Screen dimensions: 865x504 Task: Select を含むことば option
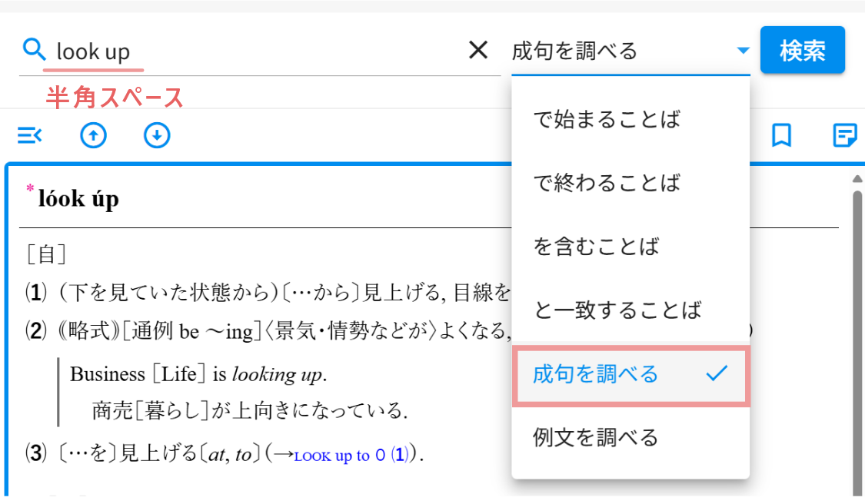(630, 246)
